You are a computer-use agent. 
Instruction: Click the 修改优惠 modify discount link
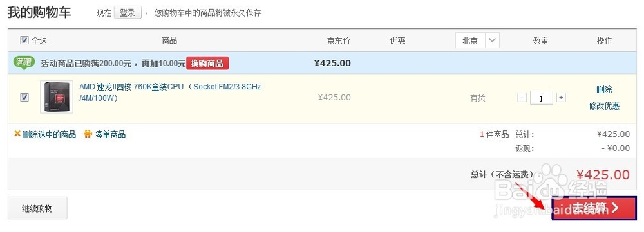604,106
